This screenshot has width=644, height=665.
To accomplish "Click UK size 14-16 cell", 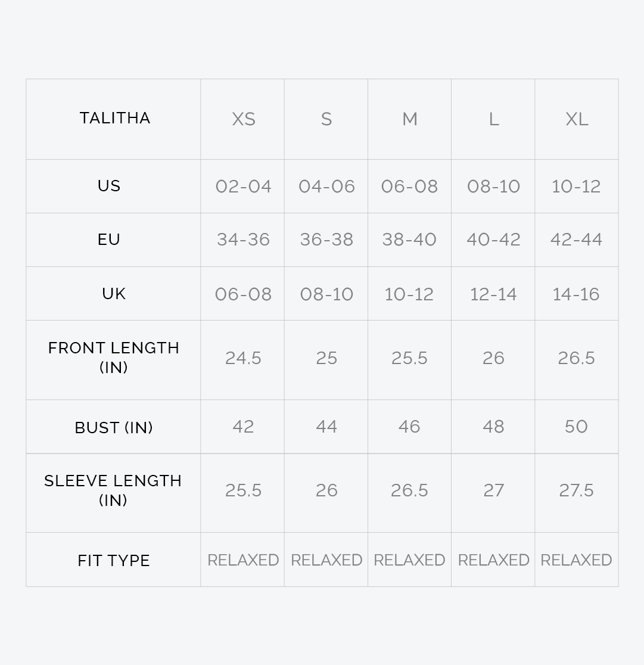I will (576, 294).
